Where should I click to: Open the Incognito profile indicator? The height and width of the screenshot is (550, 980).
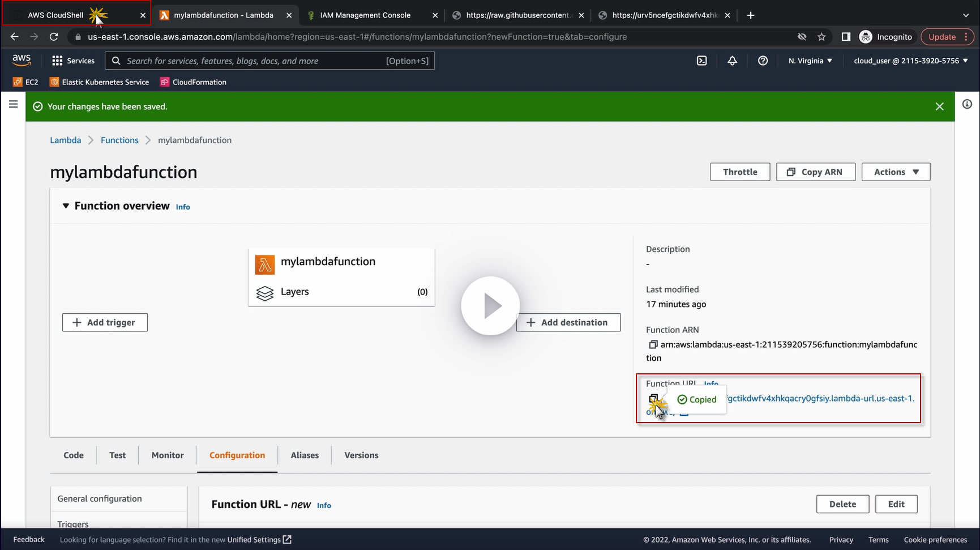click(886, 37)
